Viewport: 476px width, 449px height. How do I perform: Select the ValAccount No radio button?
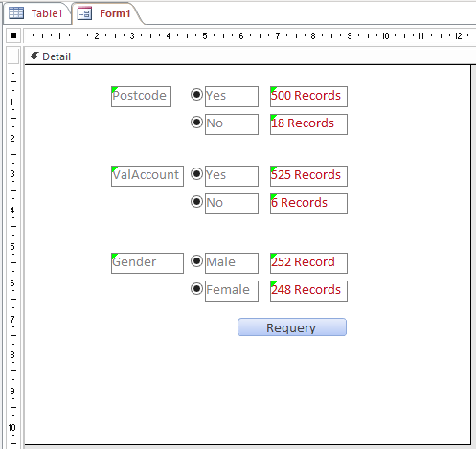pyautogui.click(x=196, y=202)
